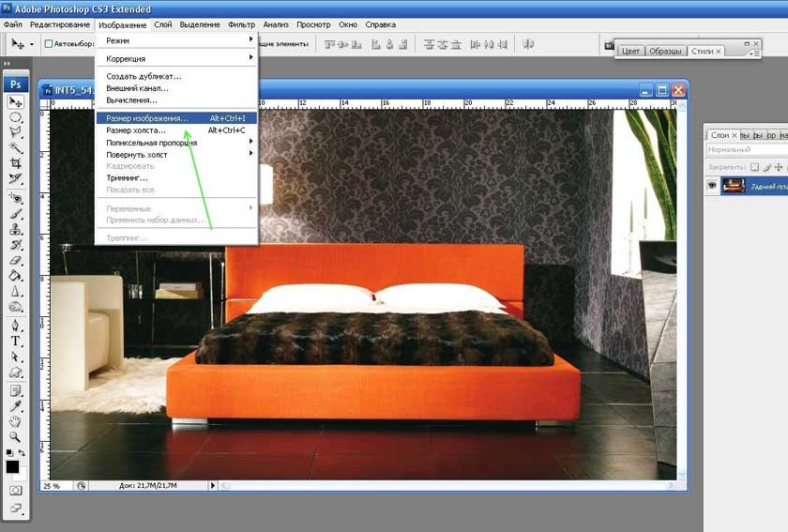This screenshot has height=532, width=788.
Task: Select the Magic Wand tool
Action: coord(16,147)
